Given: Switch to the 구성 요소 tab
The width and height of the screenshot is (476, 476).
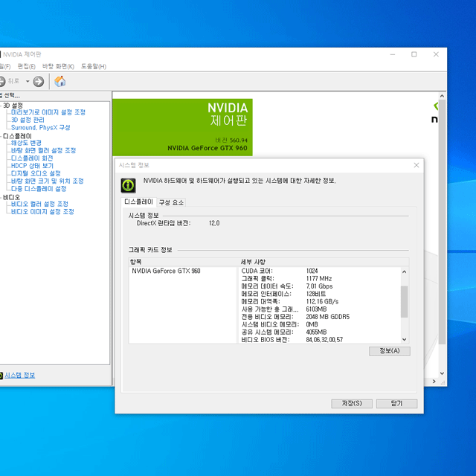Looking at the screenshot, I should click(171, 202).
